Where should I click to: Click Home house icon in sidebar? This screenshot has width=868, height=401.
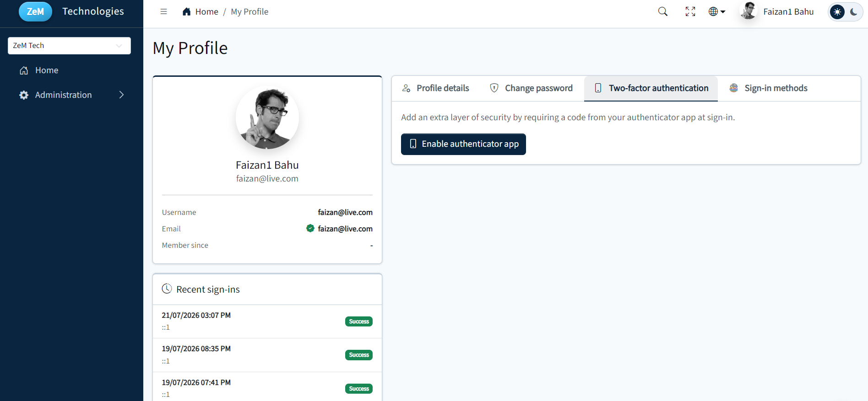[24, 70]
